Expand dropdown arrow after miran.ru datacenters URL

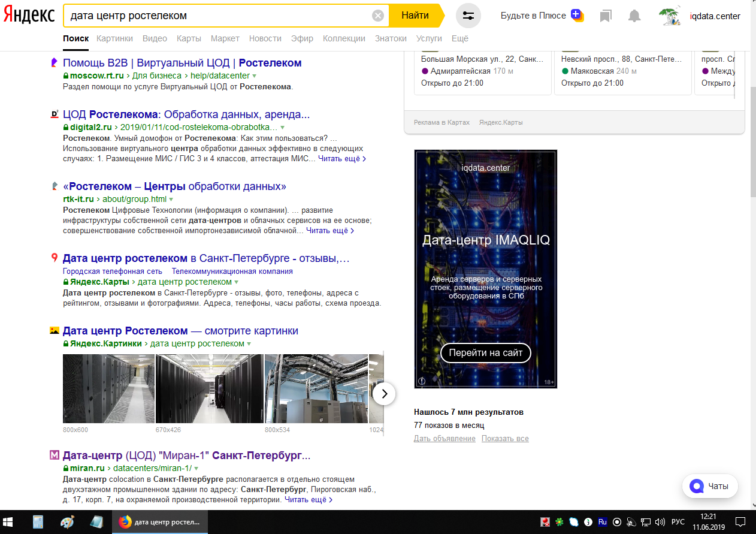point(196,469)
